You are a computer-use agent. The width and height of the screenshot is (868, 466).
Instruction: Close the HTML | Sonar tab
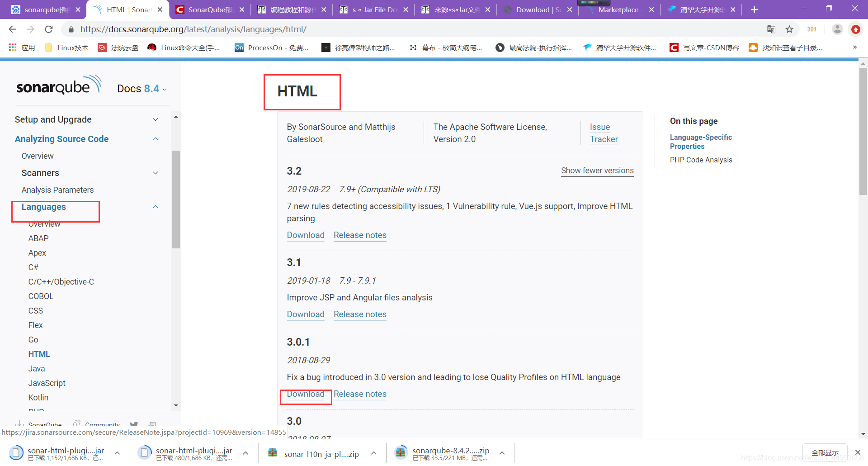coord(160,10)
